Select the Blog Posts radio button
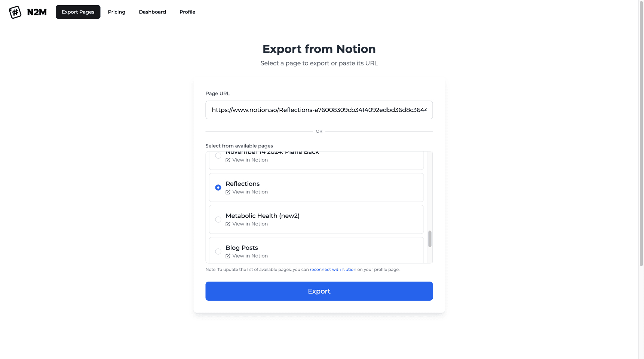The image size is (644, 359). pos(218,251)
